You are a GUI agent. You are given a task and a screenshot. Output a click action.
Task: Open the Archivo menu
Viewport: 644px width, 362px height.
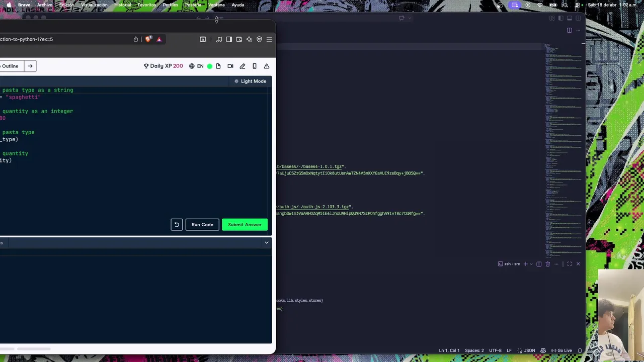coord(45,5)
